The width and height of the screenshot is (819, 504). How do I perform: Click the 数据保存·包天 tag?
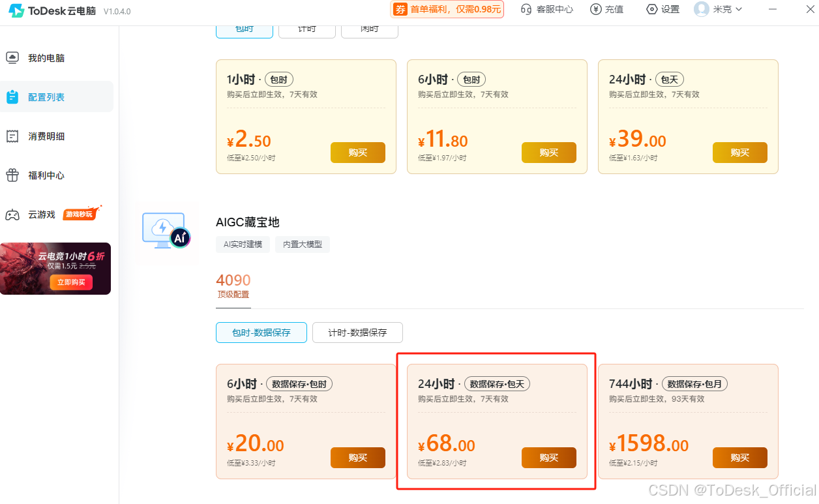(498, 384)
